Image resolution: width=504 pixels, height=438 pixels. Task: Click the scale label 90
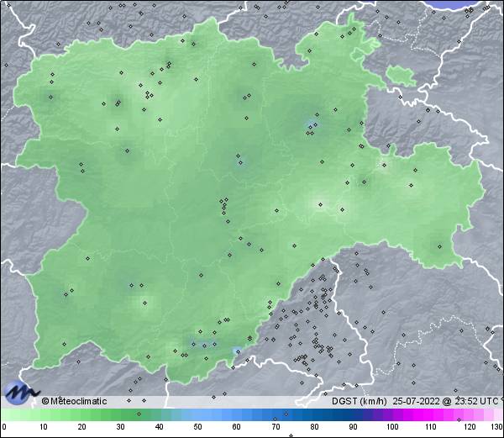[353, 427]
